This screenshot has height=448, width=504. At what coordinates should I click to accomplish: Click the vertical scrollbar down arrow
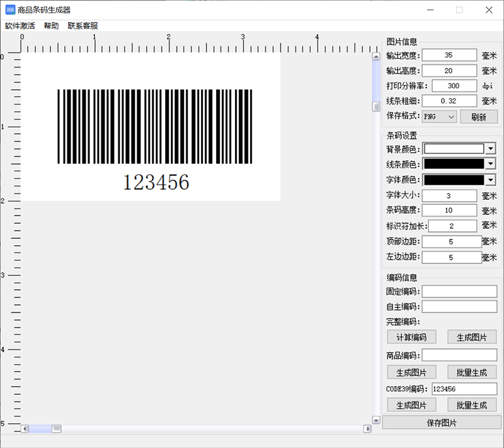376,420
